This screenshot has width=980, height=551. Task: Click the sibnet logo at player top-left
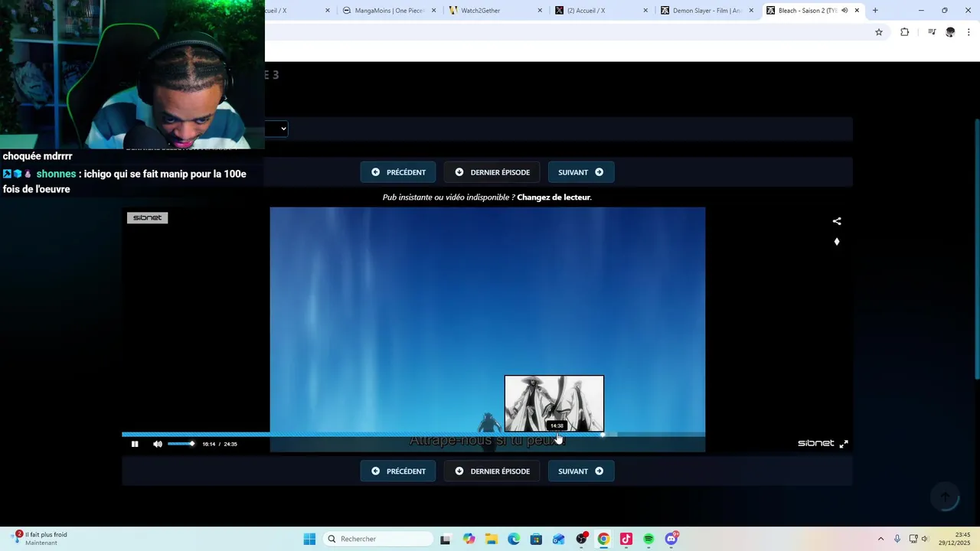coord(147,218)
